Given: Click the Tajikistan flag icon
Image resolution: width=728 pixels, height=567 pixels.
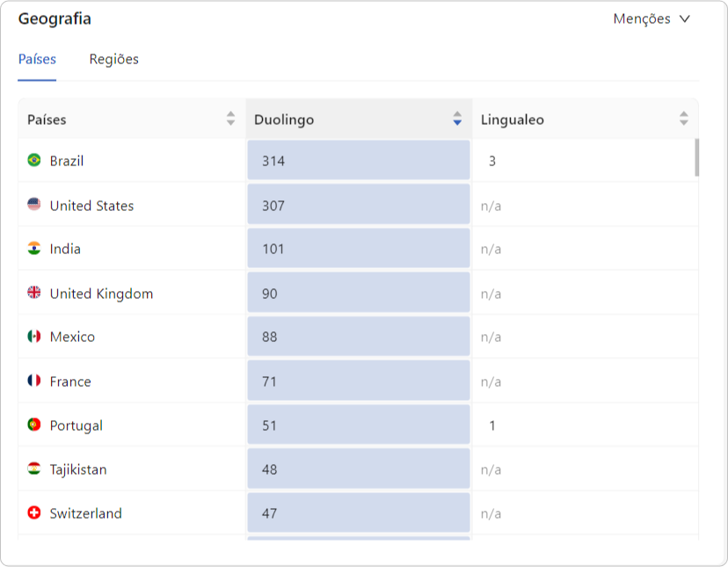Looking at the screenshot, I should 34,469.
